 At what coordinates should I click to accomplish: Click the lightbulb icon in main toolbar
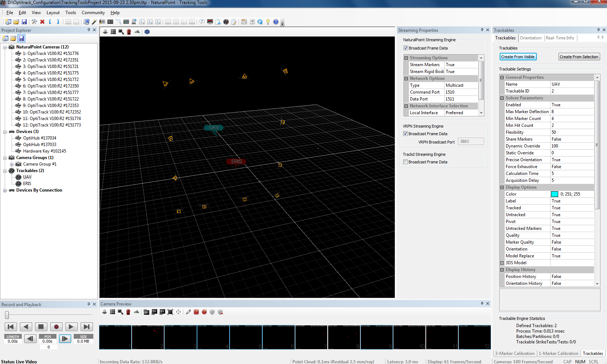(x=268, y=22)
